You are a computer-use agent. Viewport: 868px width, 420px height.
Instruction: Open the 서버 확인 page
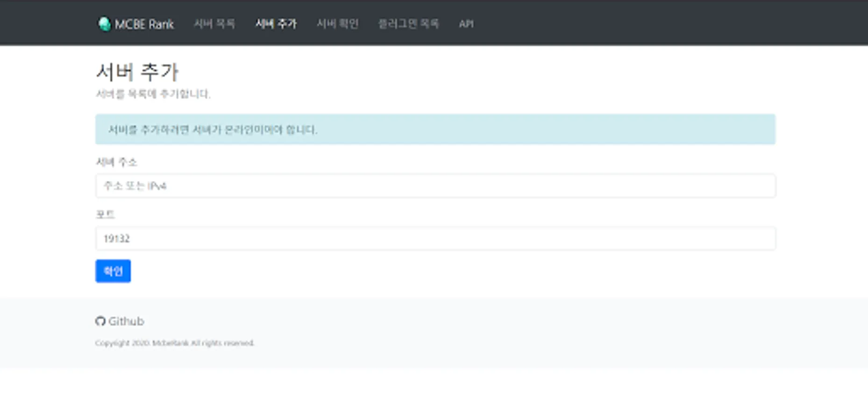pos(338,24)
